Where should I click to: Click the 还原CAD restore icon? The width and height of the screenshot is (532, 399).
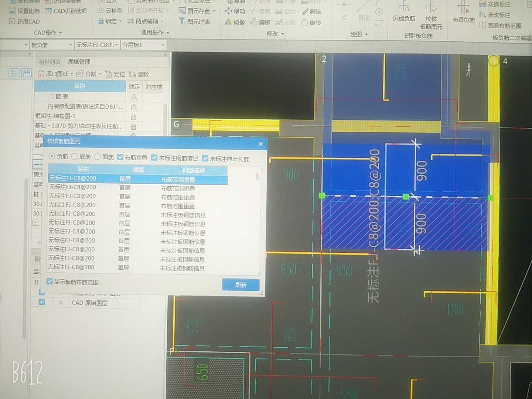pyautogui.click(x=12, y=21)
